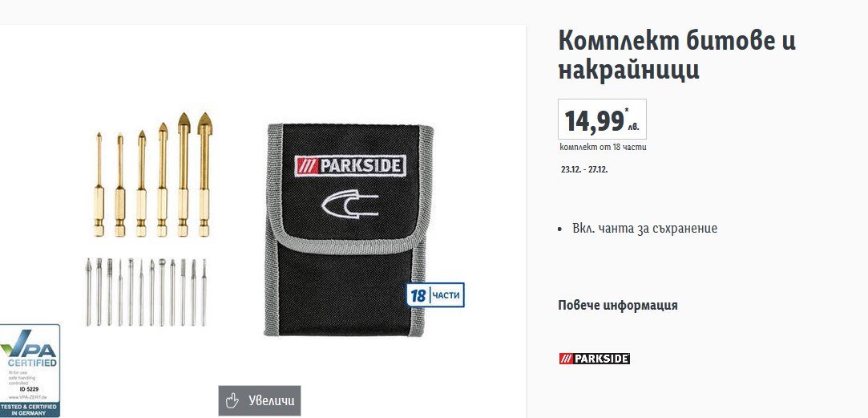Click the black storage pouch image
Viewport: 868px width, 418px height.
(350, 230)
